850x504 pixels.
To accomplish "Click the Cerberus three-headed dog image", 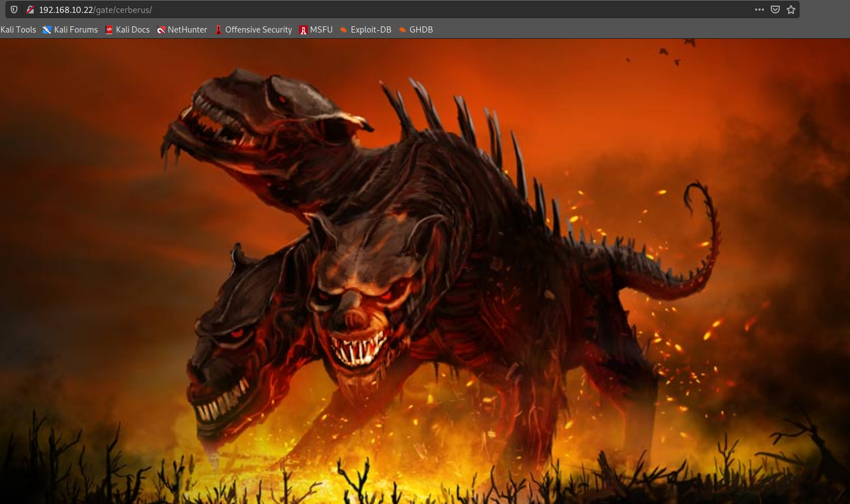I will 425,271.
